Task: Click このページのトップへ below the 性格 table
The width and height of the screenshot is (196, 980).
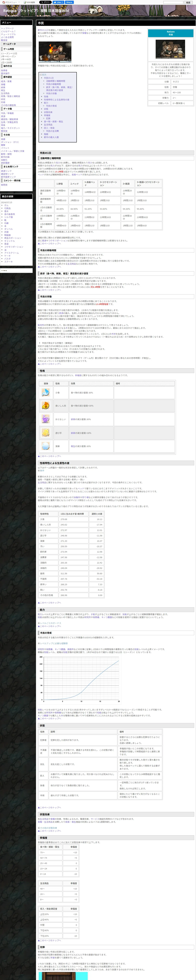Action: tap(49, 456)
